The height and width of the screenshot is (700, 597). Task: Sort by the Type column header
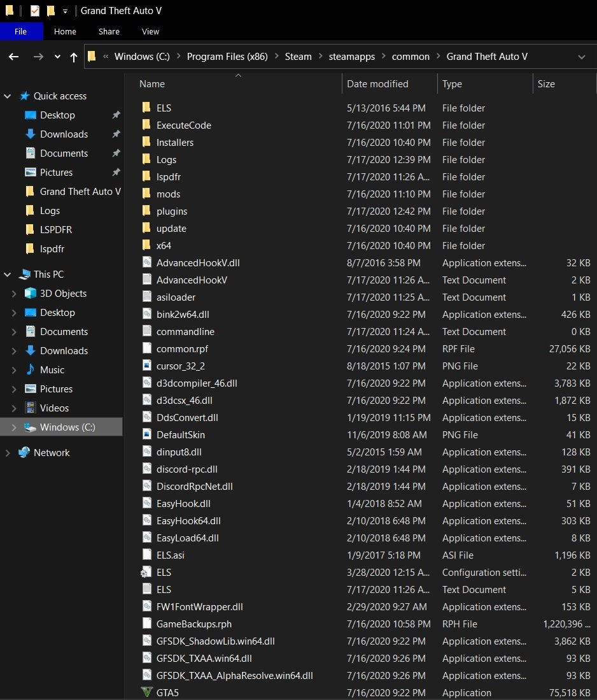tap(452, 84)
